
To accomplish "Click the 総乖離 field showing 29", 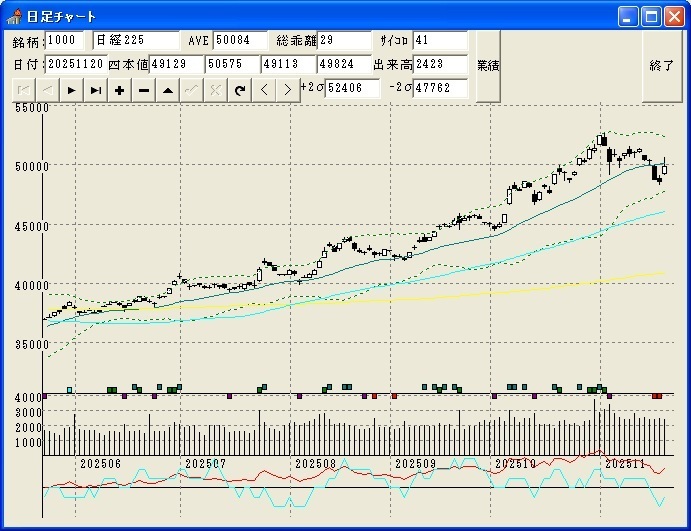I will tap(343, 40).
